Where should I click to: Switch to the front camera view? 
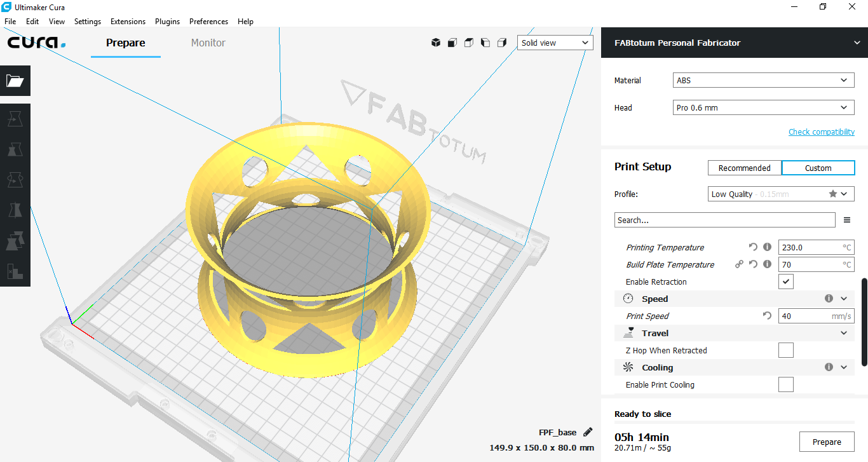pos(452,43)
